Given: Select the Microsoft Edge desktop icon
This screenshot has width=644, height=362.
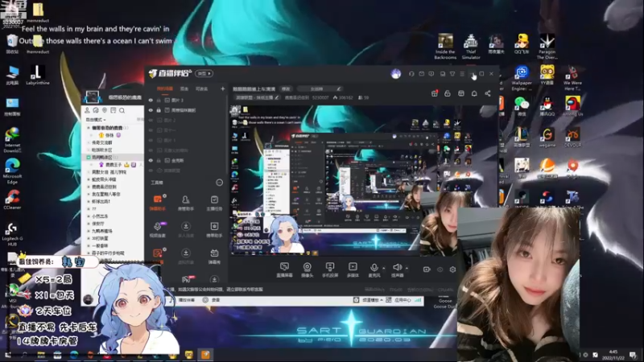Looking at the screenshot, I should tap(12, 171).
